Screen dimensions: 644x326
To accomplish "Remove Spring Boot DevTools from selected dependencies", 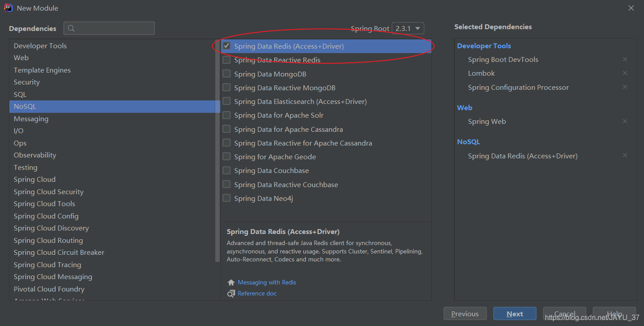I will tap(625, 59).
